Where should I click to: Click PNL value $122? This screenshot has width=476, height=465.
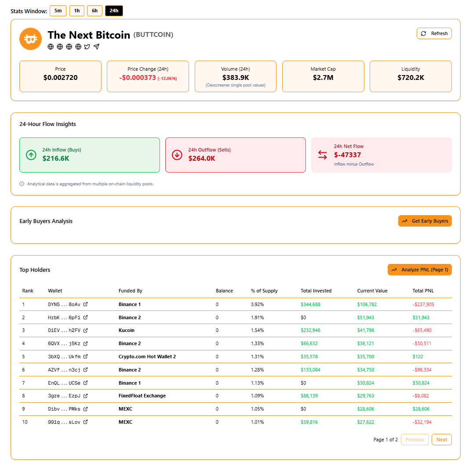(x=418, y=357)
